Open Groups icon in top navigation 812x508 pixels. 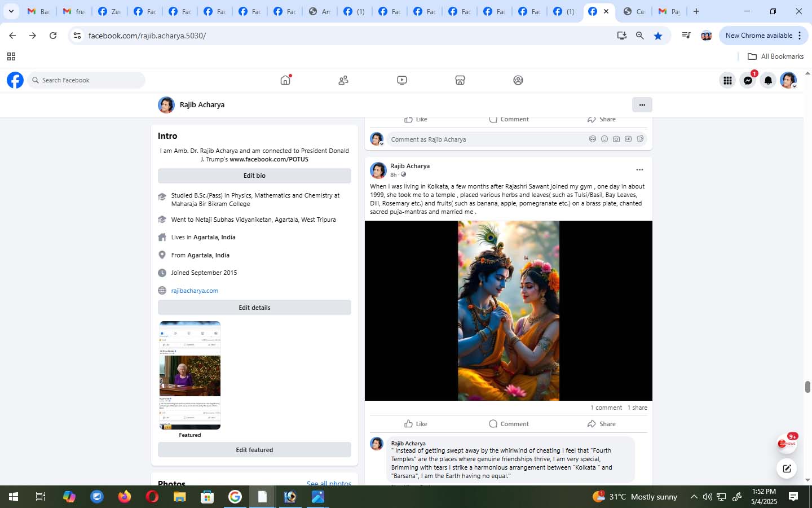click(518, 80)
